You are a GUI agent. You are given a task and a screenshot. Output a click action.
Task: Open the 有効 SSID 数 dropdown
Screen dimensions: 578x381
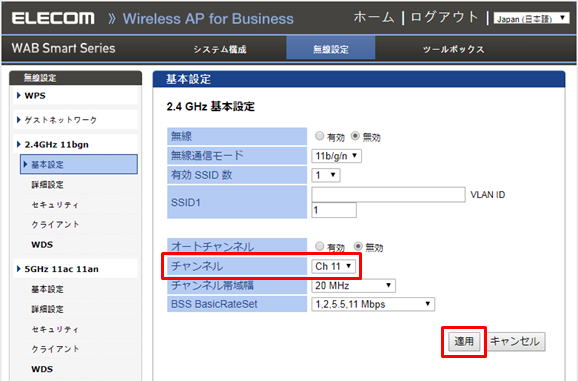(x=325, y=175)
